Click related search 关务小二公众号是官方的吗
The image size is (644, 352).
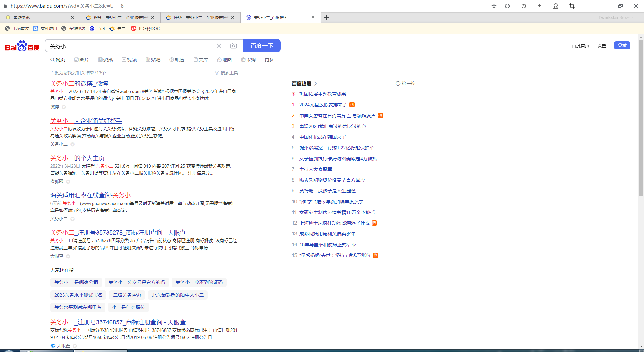coord(137,282)
